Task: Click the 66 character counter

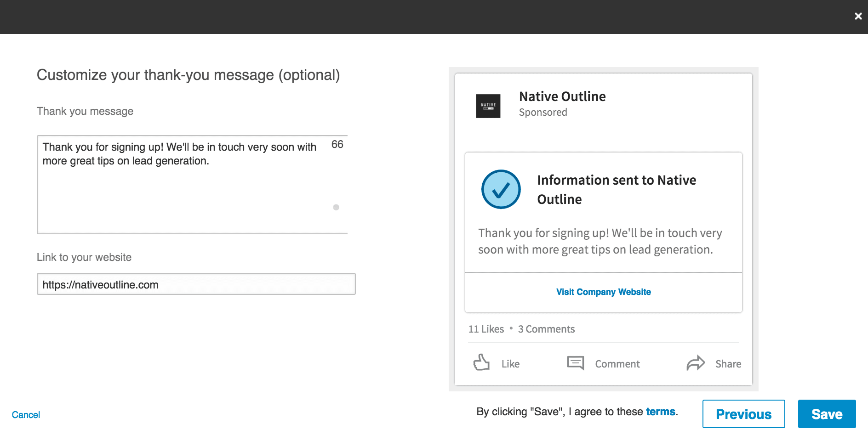Action: point(337,145)
